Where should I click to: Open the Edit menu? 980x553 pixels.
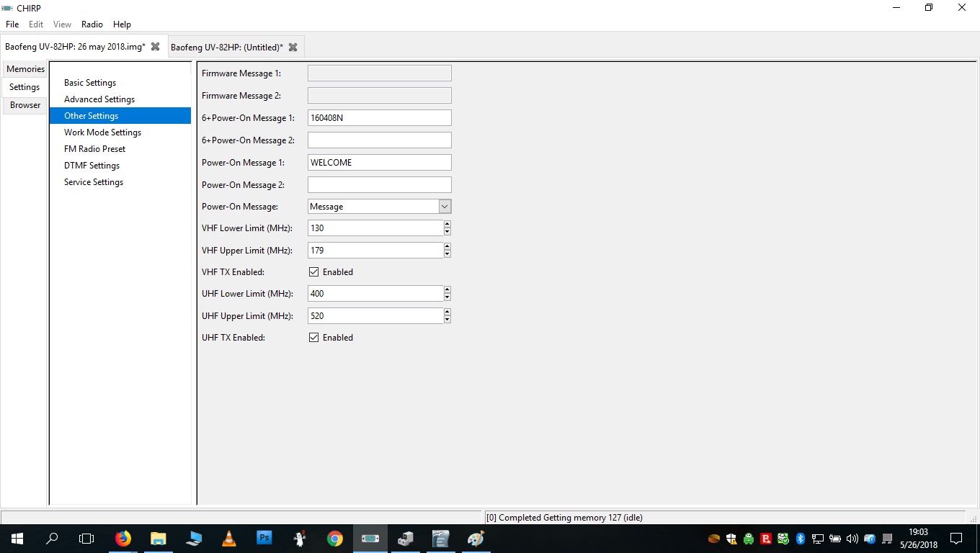click(36, 24)
